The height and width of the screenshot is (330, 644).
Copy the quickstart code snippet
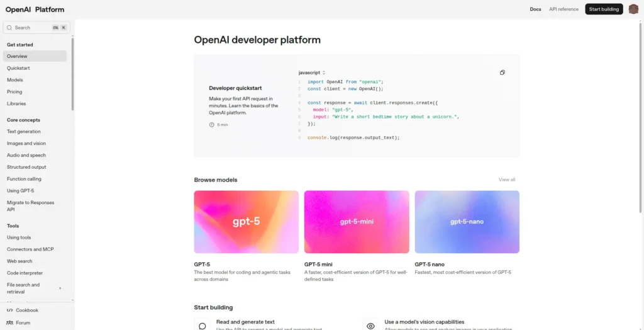502,72
